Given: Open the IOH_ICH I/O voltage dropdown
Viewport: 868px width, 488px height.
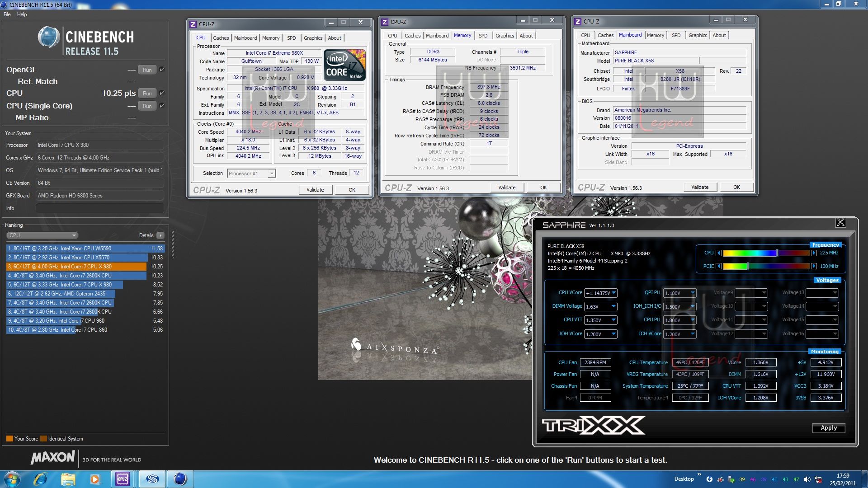Looking at the screenshot, I should click(693, 306).
